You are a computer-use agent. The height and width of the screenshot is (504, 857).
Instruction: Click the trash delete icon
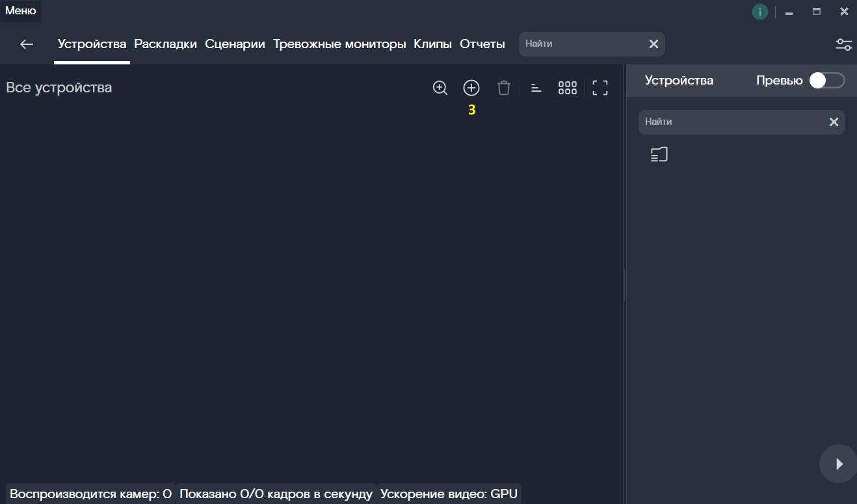504,88
